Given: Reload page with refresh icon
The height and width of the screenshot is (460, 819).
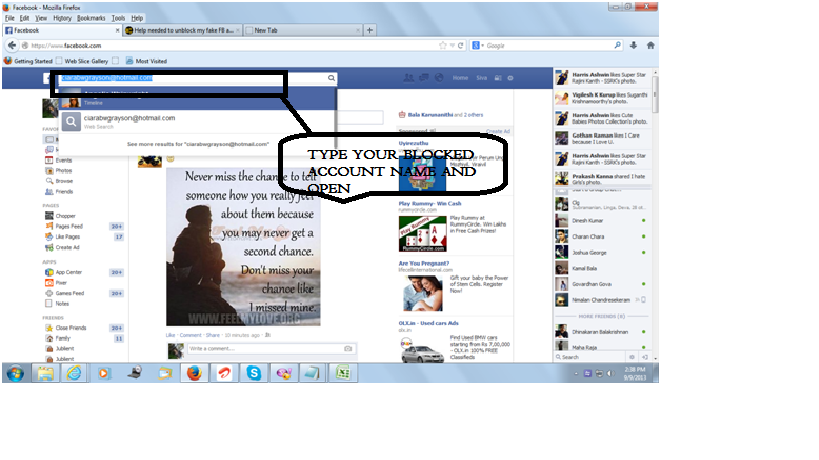Looking at the screenshot, I should 461,45.
